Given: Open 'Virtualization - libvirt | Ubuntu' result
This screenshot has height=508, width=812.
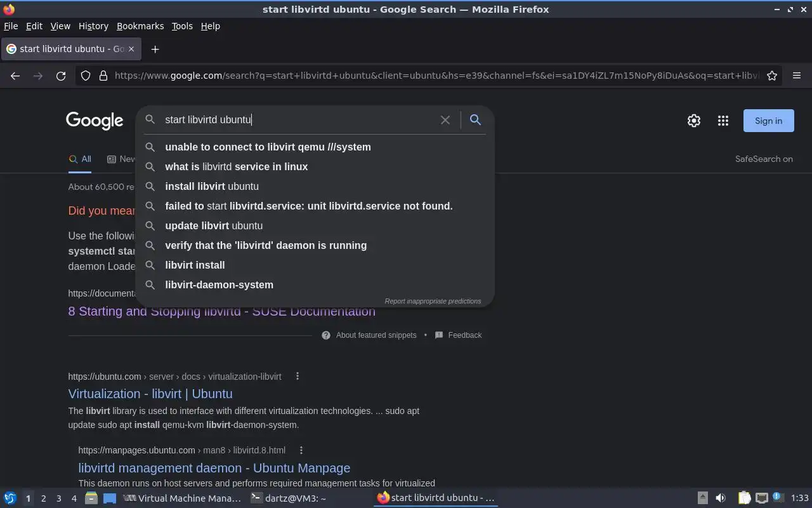Looking at the screenshot, I should point(150,394).
